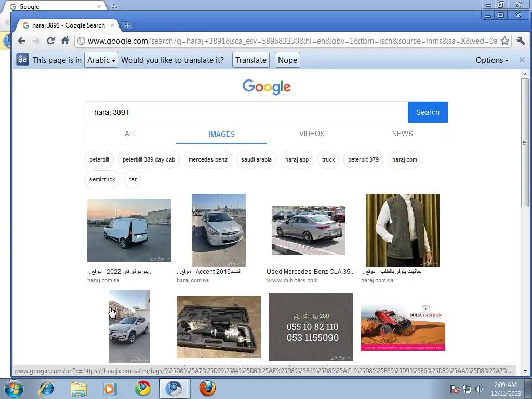The image size is (532, 399).
Task: Open the phone numbers 055 10 82 110 image
Action: [x=311, y=327]
